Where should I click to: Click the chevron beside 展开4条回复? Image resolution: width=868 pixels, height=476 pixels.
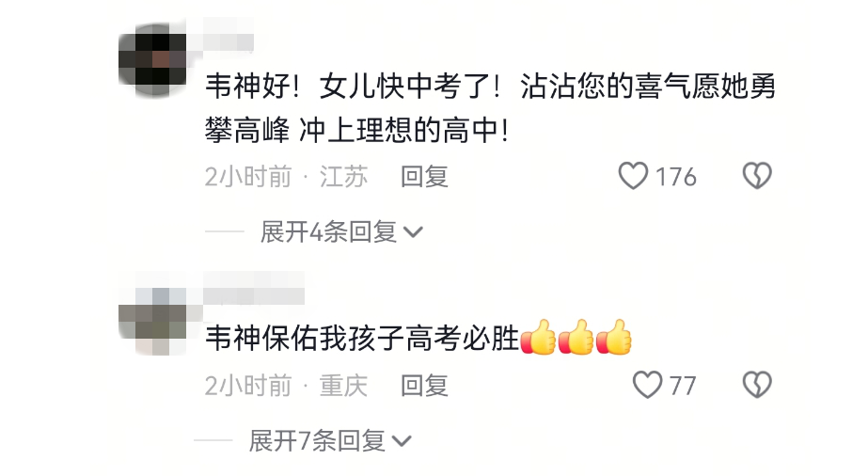coord(414,232)
